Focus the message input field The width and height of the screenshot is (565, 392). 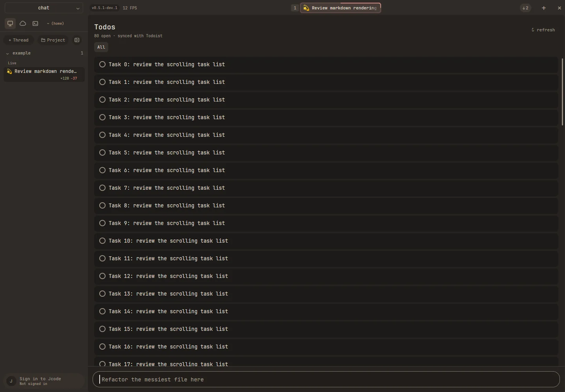coord(326,379)
